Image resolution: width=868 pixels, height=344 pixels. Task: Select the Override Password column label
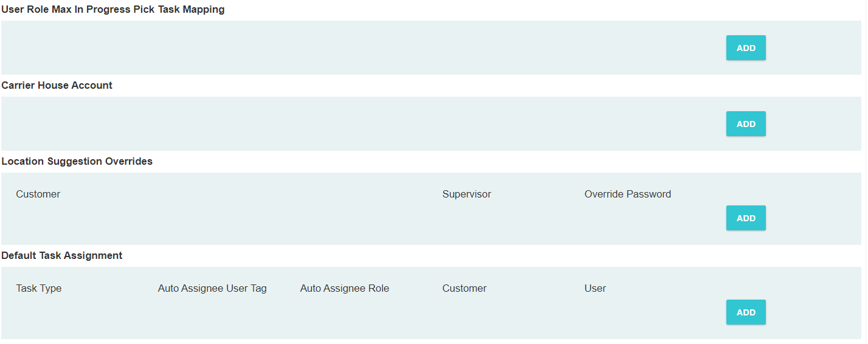coord(627,194)
